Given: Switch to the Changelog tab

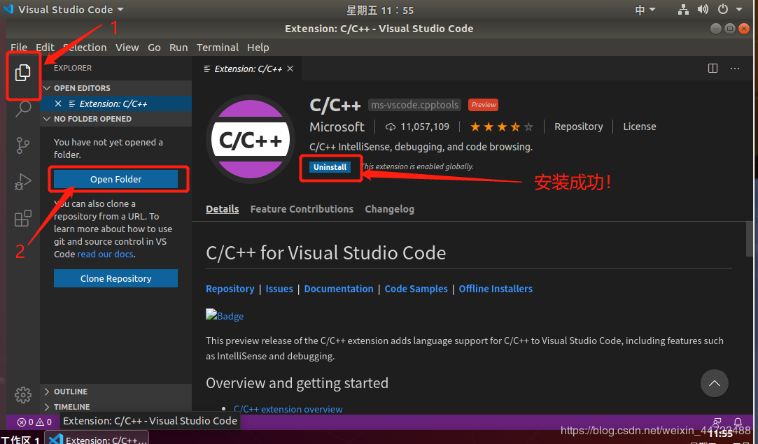Looking at the screenshot, I should (x=390, y=209).
